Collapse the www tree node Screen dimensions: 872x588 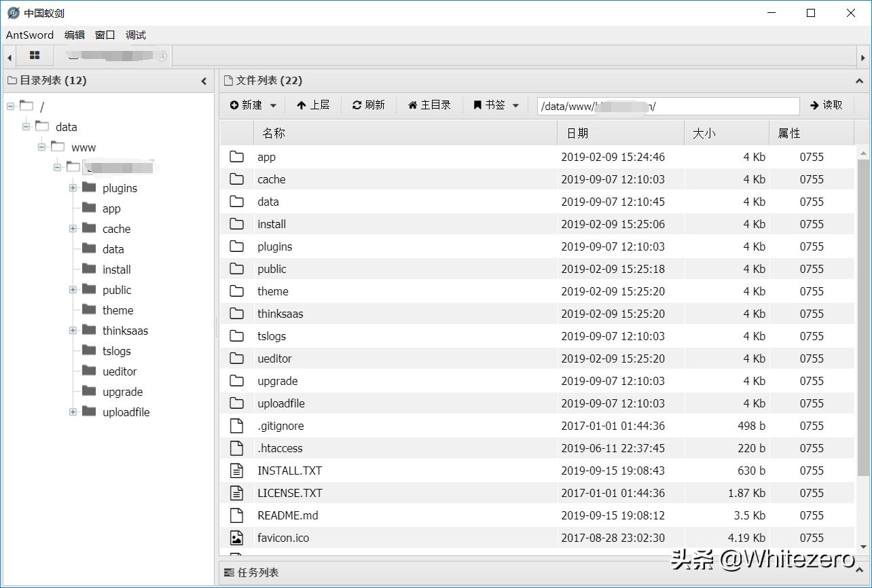41,147
